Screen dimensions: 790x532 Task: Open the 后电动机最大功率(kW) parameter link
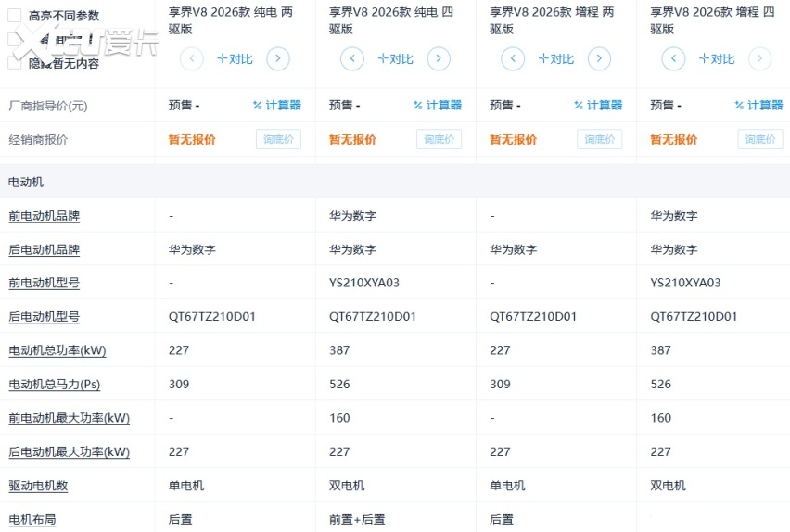[69, 452]
